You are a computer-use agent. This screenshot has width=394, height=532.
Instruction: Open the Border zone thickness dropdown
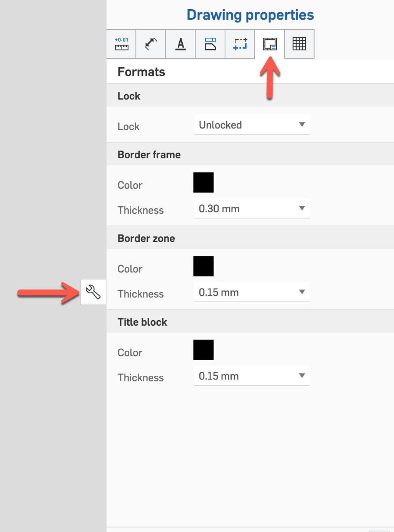click(252, 292)
